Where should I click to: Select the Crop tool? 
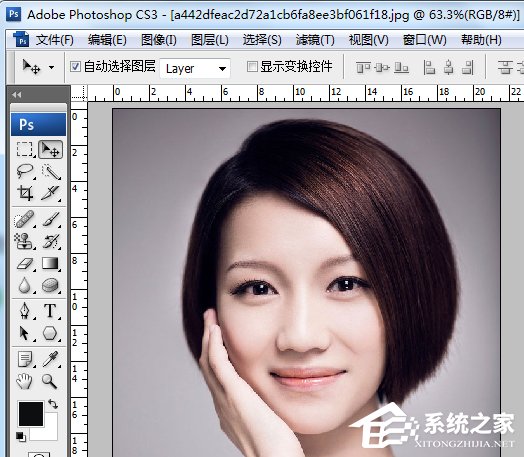(25, 193)
